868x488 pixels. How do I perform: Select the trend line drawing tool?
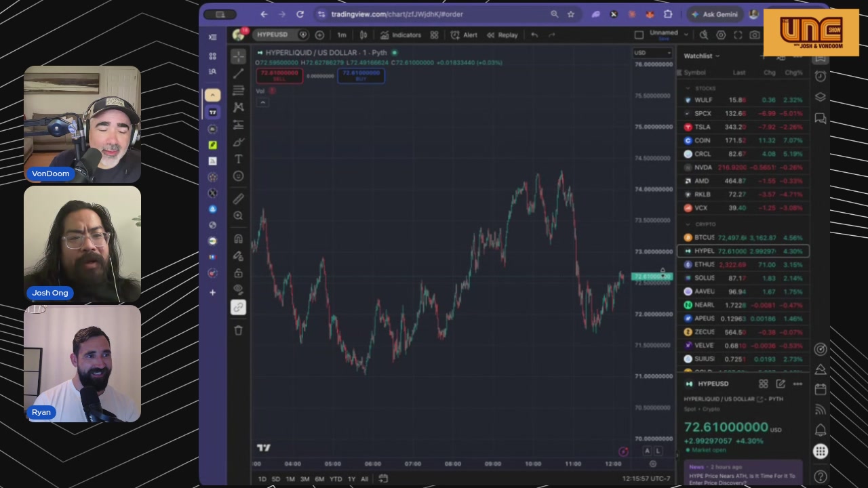[x=238, y=73]
